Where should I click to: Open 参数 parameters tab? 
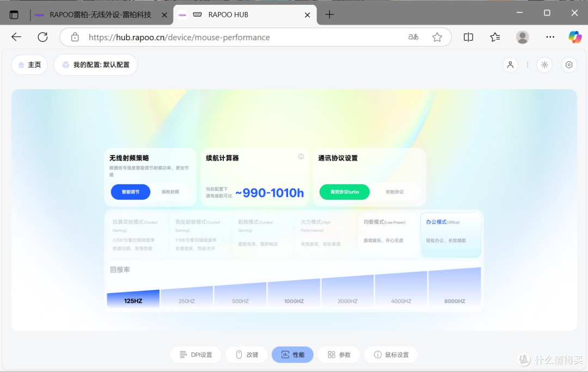click(339, 355)
